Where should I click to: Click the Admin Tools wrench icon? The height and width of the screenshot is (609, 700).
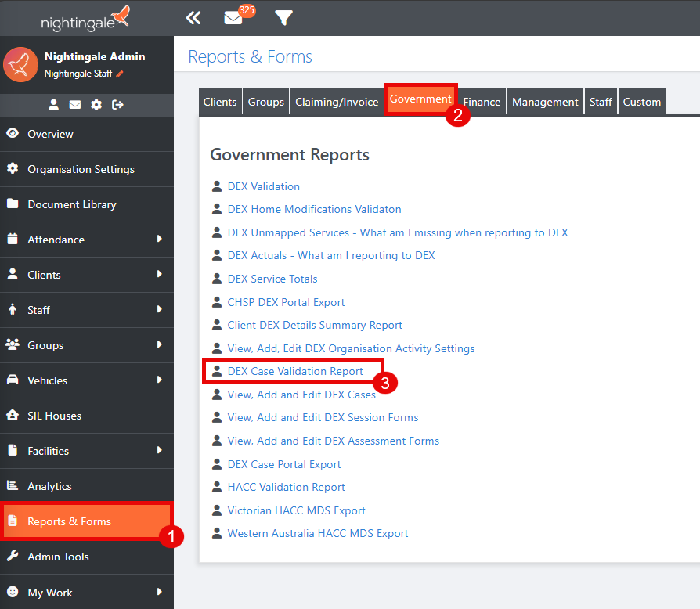click(x=13, y=556)
